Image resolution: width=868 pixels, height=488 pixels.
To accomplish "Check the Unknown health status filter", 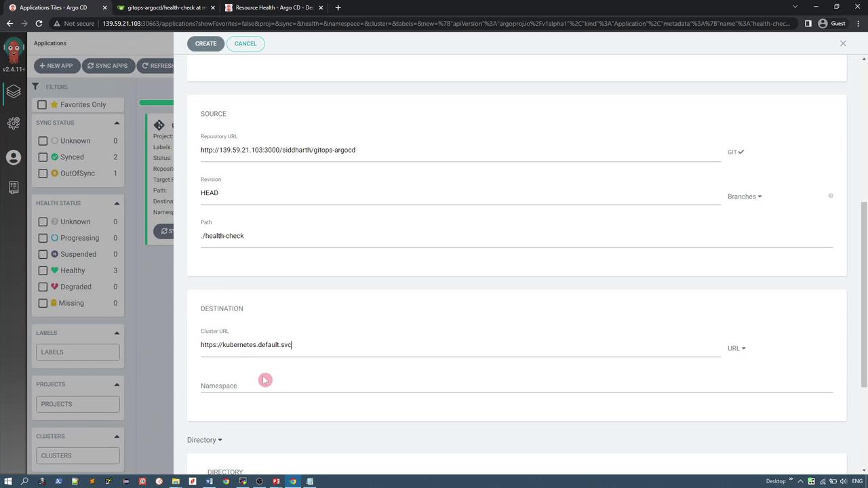I will (43, 222).
